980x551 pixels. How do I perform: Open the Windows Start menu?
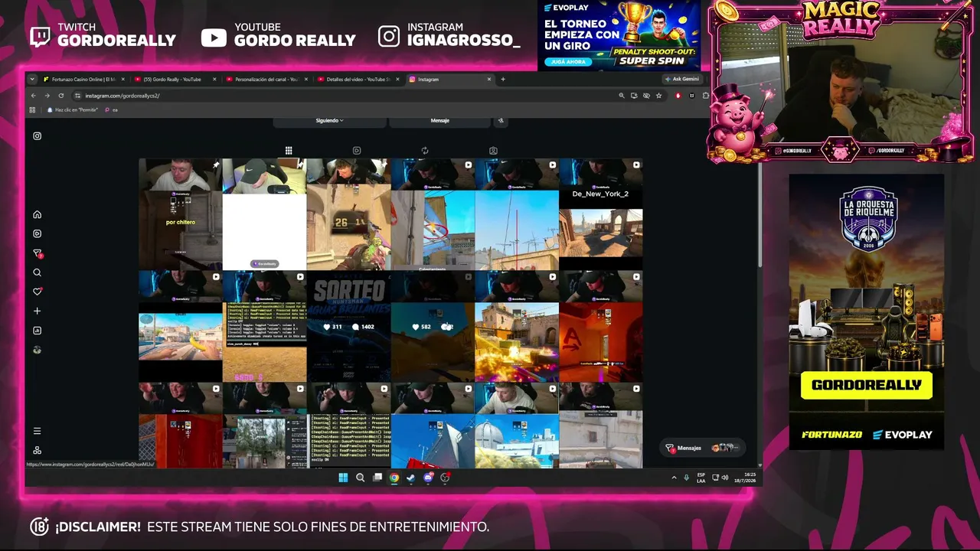pyautogui.click(x=343, y=478)
